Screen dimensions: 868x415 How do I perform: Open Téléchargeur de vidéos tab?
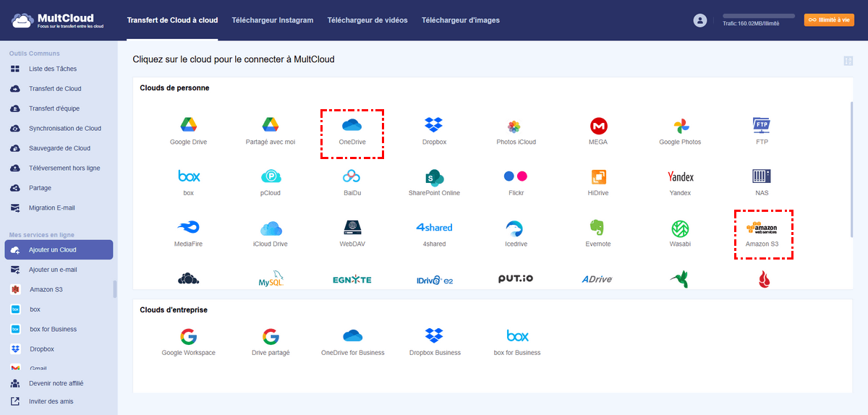367,20
